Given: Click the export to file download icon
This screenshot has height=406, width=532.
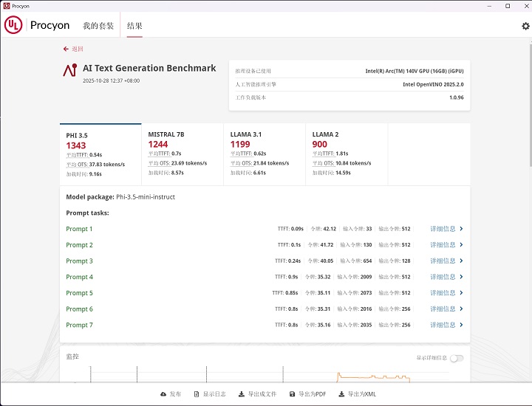Looking at the screenshot, I should (x=241, y=393).
